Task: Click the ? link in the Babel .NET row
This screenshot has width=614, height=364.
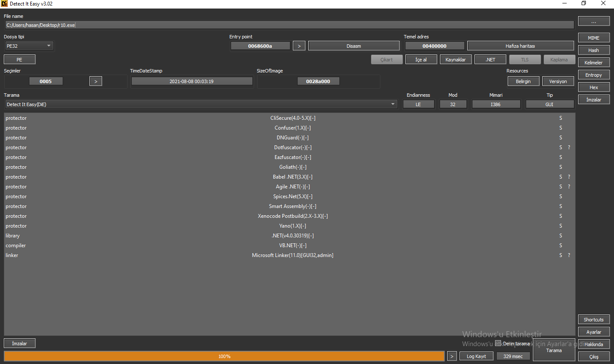Action: (569, 177)
